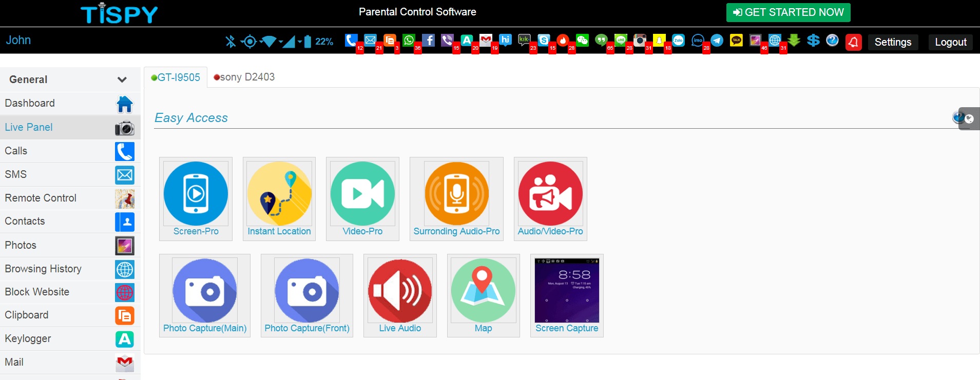Launch Screen-Pro from Easy Access
The image size is (980, 380).
[x=196, y=198]
